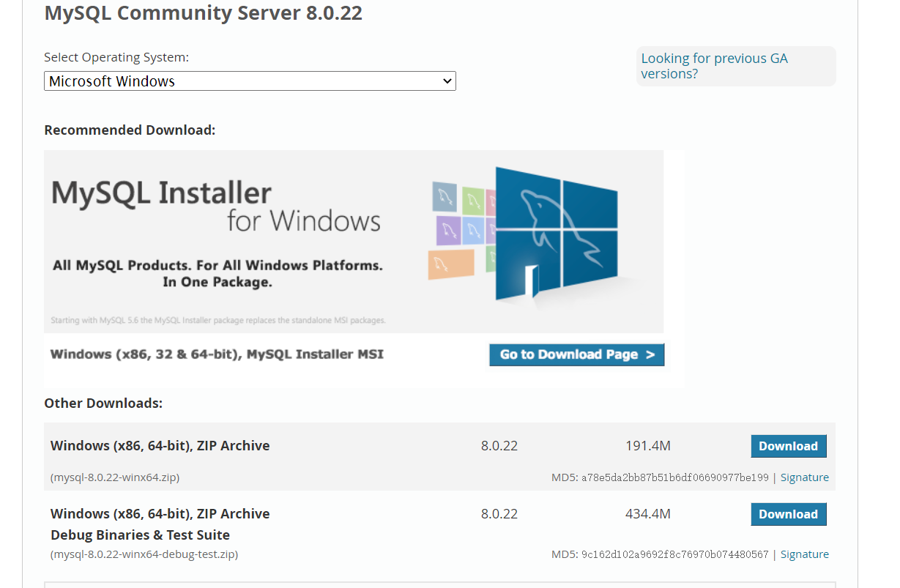The image size is (900, 588).
Task: Click 'Windows (x86, 32 & 64-bit), MySQL Installer MSI' text
Action: 217,354
